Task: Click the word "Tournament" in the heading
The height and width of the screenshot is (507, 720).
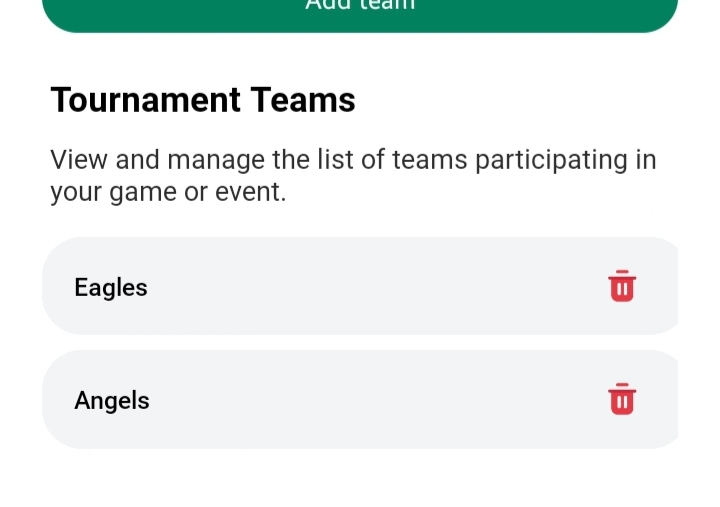Action: coord(146,100)
